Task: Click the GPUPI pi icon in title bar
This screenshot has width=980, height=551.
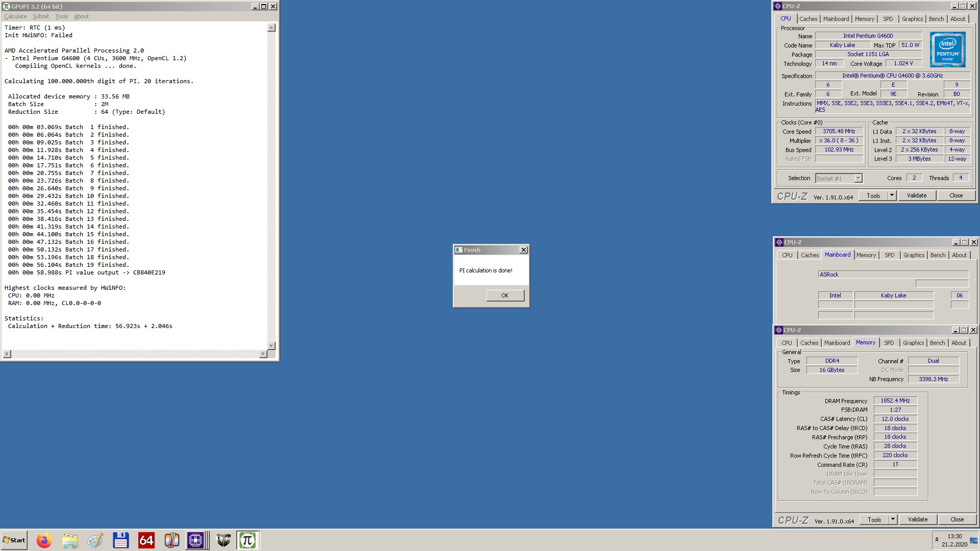Action: tap(6, 7)
